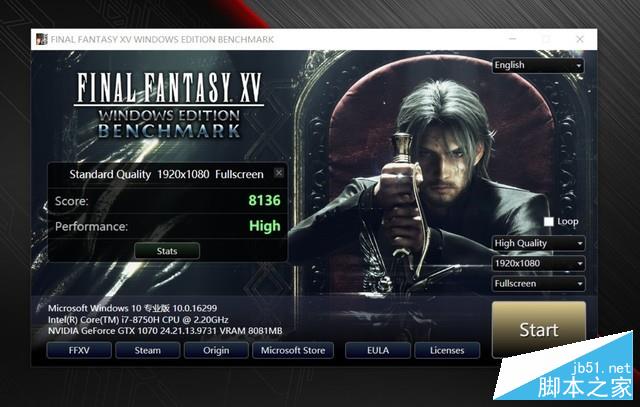Click the Final Fantasy XV logo
Screen dimensions: 640x407
pyautogui.click(x=169, y=105)
